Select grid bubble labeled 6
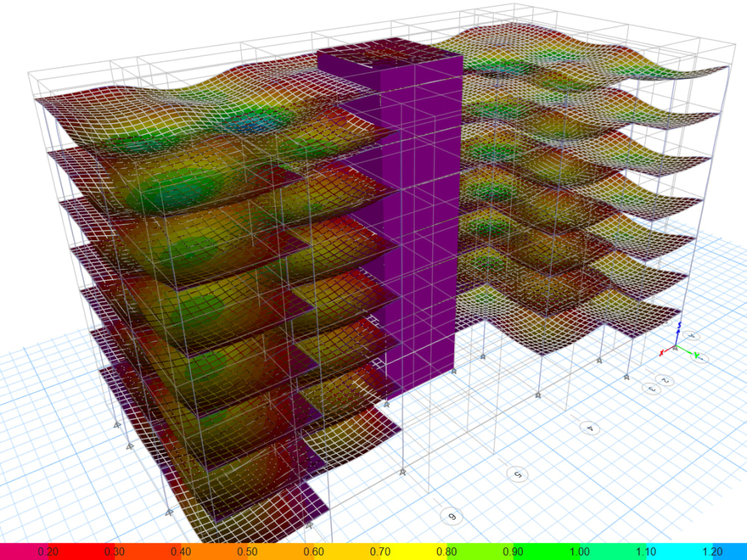747x560 pixels. 451,514
